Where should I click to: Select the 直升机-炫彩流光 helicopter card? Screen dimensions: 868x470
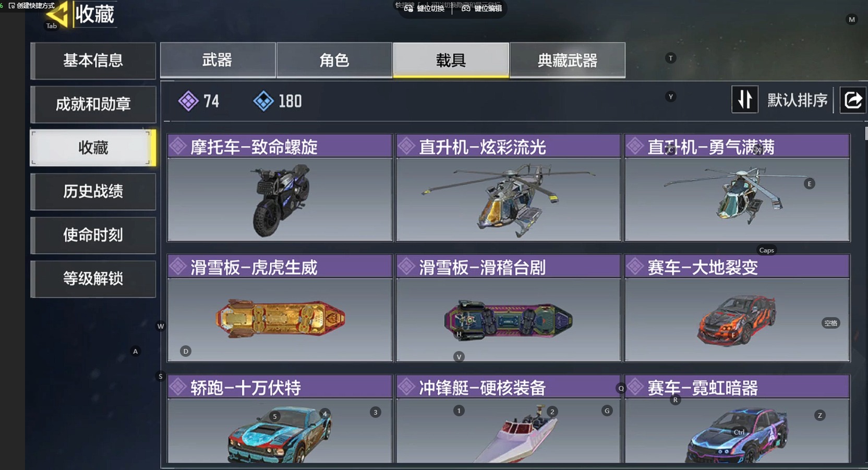point(509,188)
